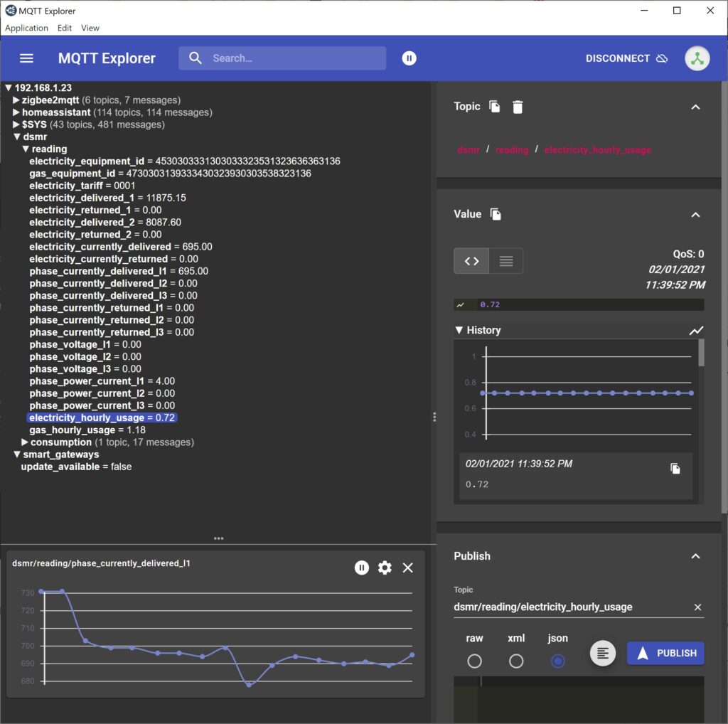Open the View menu
This screenshot has height=724, width=728.
pos(90,28)
